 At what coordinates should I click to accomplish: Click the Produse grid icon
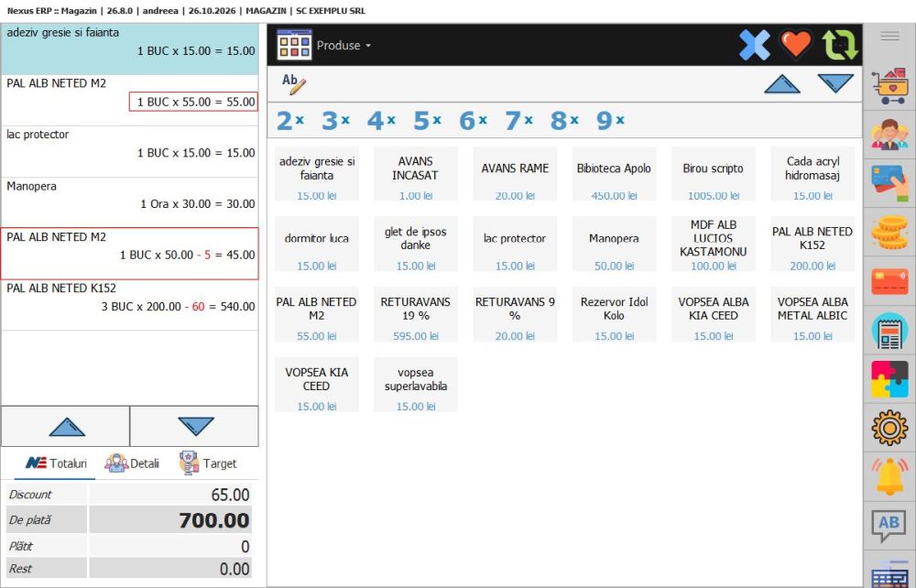pyautogui.click(x=294, y=45)
